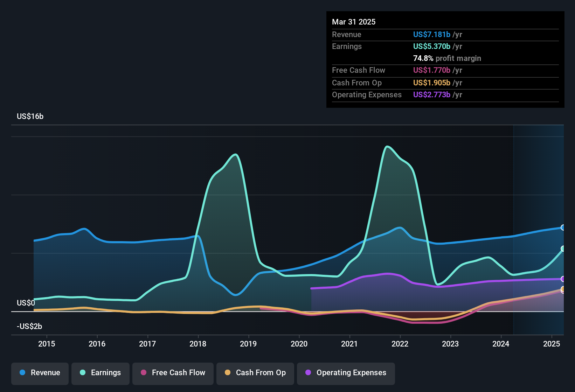The width and height of the screenshot is (575, 392).
Task: Click the blue Revenue endpoint marker on chart
Action: [x=563, y=227]
